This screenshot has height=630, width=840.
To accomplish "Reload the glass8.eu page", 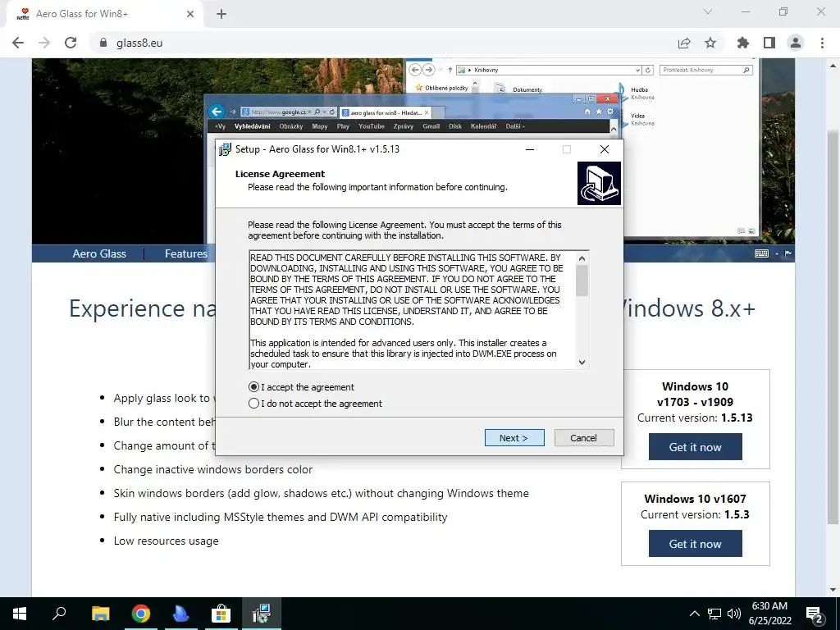I will pyautogui.click(x=71, y=43).
